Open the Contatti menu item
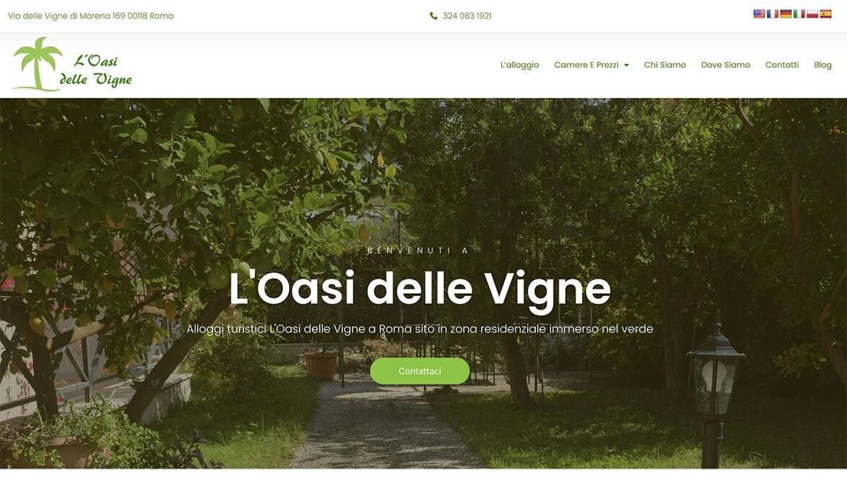 (781, 65)
